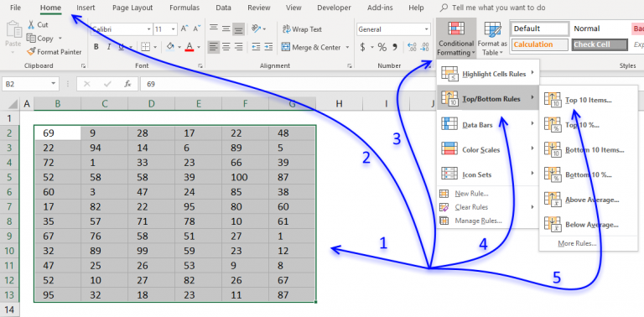The width and height of the screenshot is (644, 317).
Task: Click the Borders icon
Action: tap(145, 47)
